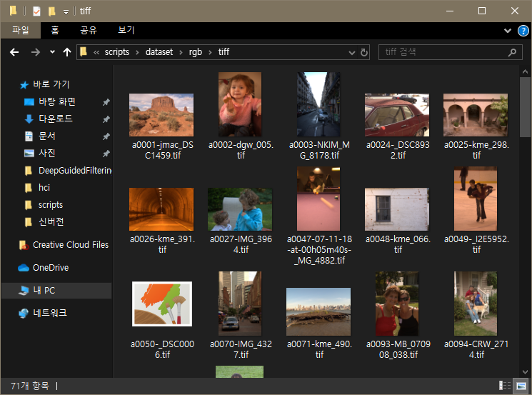This screenshot has width=532, height=395.
Task: Select a0094-CRW_2714.tif porch thumbnail
Action: [476, 304]
